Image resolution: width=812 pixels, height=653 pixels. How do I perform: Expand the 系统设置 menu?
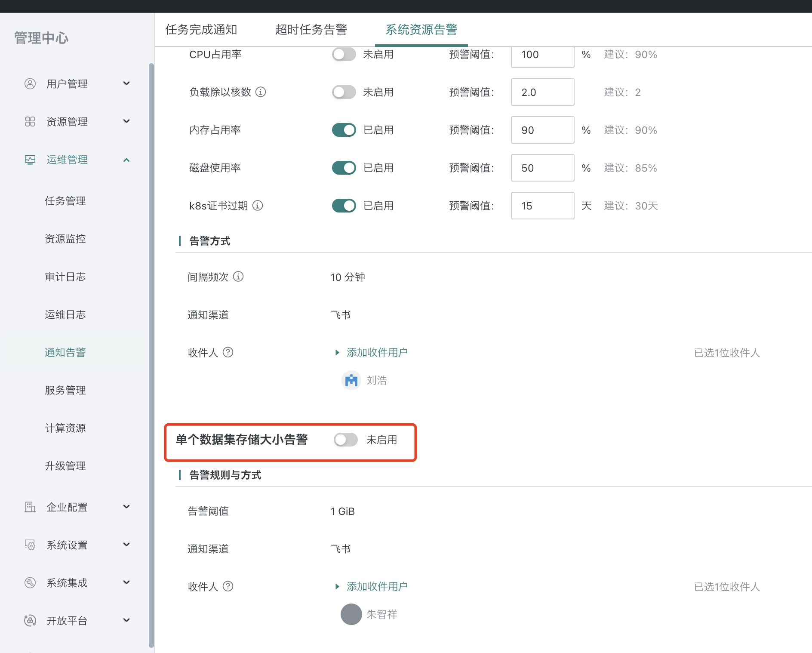pyautogui.click(x=126, y=545)
